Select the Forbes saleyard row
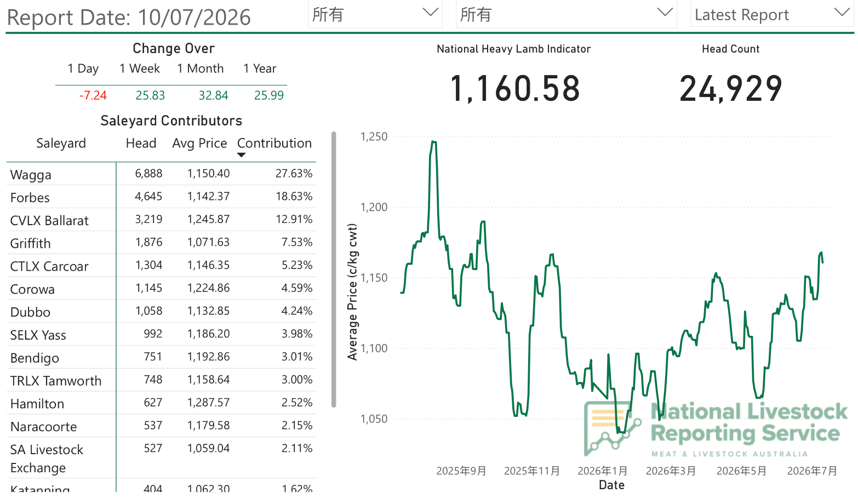This screenshot has width=858, height=504. point(161,197)
